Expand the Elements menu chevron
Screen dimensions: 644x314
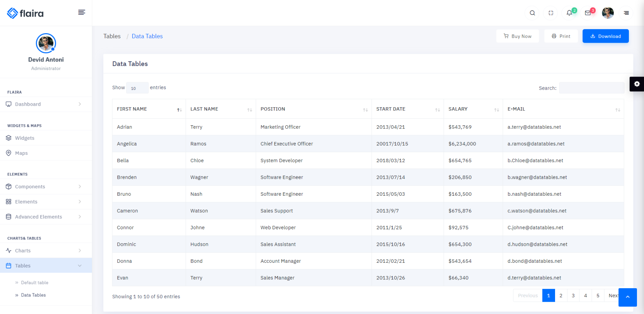pos(80,202)
